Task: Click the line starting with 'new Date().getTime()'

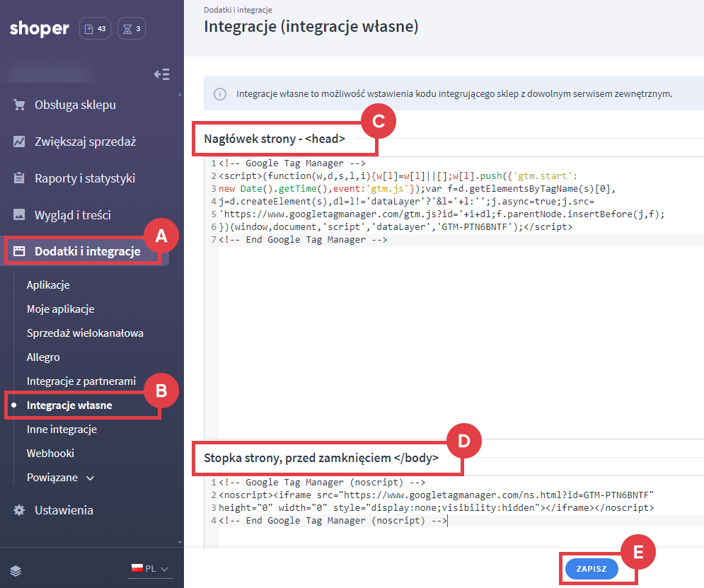Action: (x=417, y=189)
